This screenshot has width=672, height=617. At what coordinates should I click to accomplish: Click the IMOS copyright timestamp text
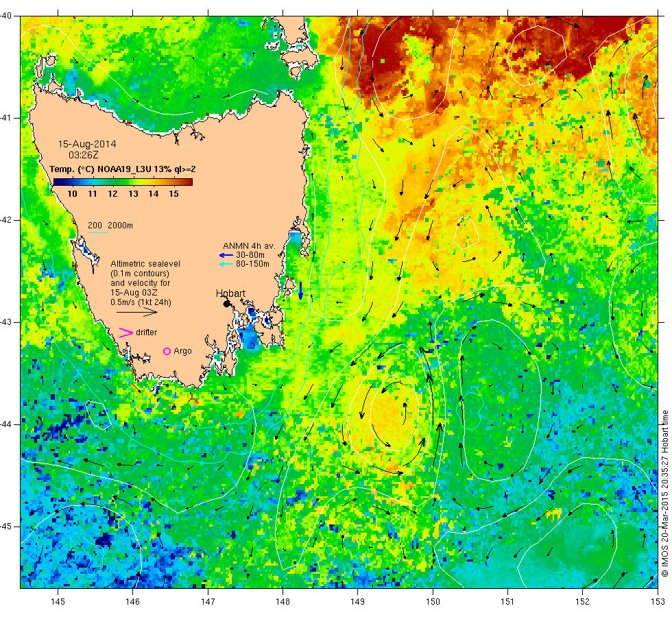point(664,493)
